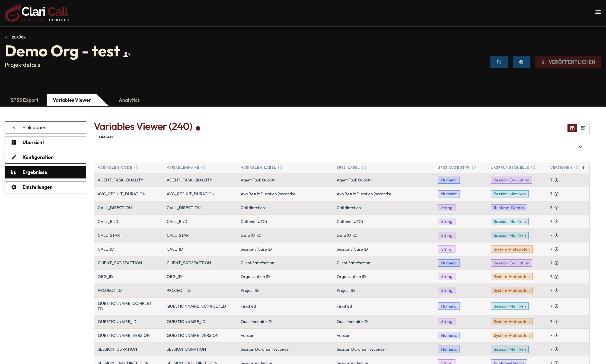
Task: Open Einstellungen in the sidebar
Action: (45, 187)
